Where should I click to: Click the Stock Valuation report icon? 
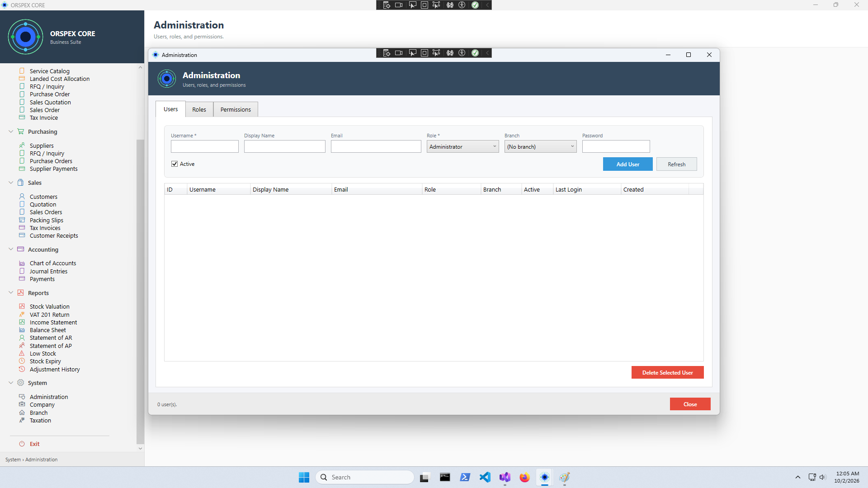coord(22,306)
